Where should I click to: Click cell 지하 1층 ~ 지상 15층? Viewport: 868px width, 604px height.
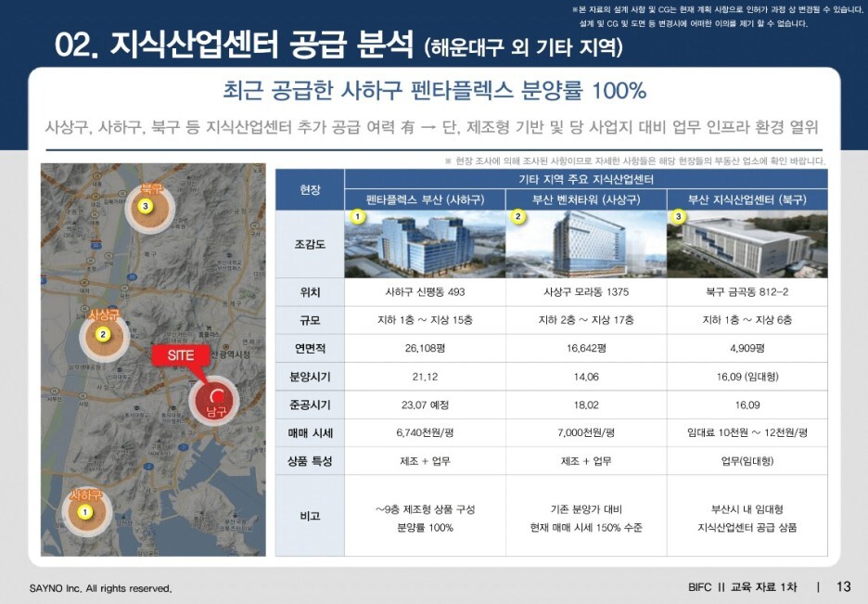pos(425,320)
